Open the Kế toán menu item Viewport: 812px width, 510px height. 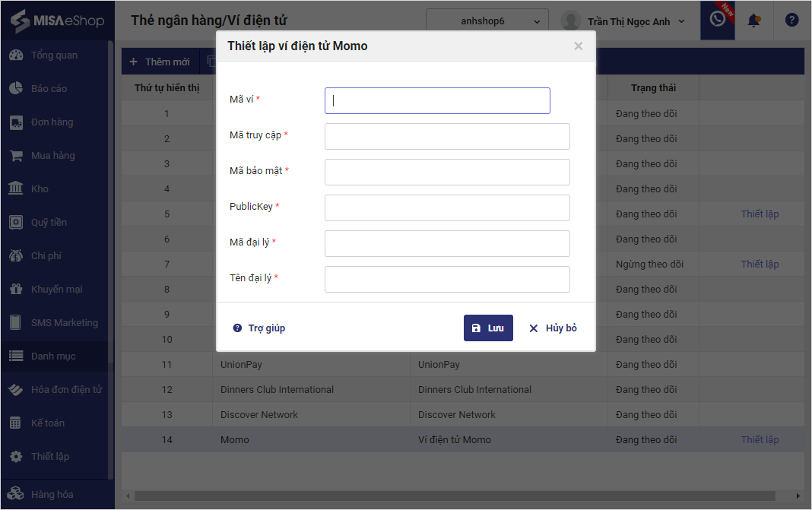point(55,423)
